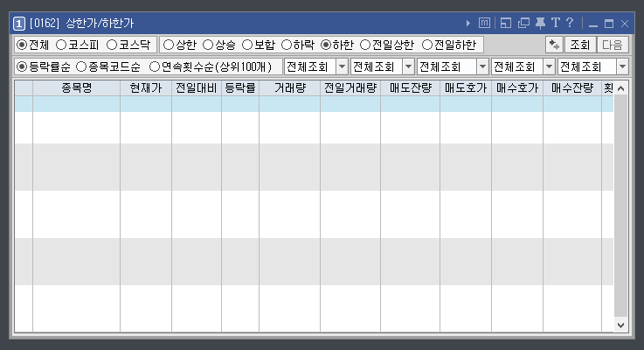Click the layout panel icon in title bar
Viewport: 644px width, 350px height.
tap(506, 23)
